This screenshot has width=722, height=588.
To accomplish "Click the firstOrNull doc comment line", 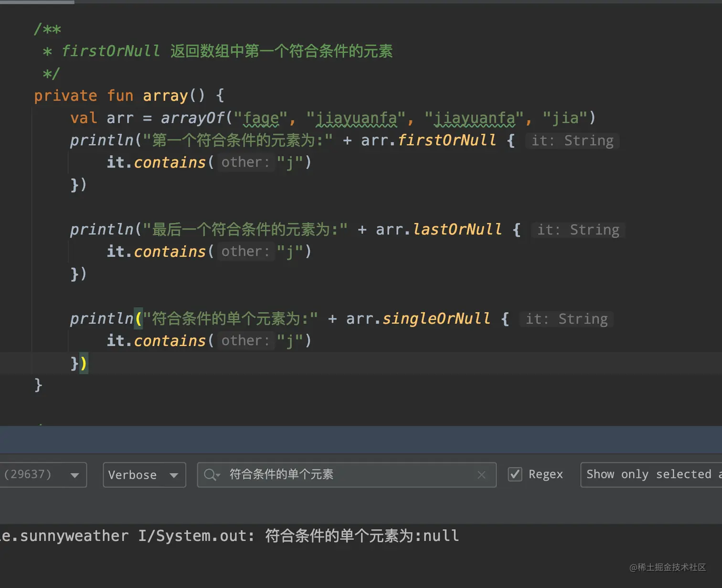I will tap(218, 51).
